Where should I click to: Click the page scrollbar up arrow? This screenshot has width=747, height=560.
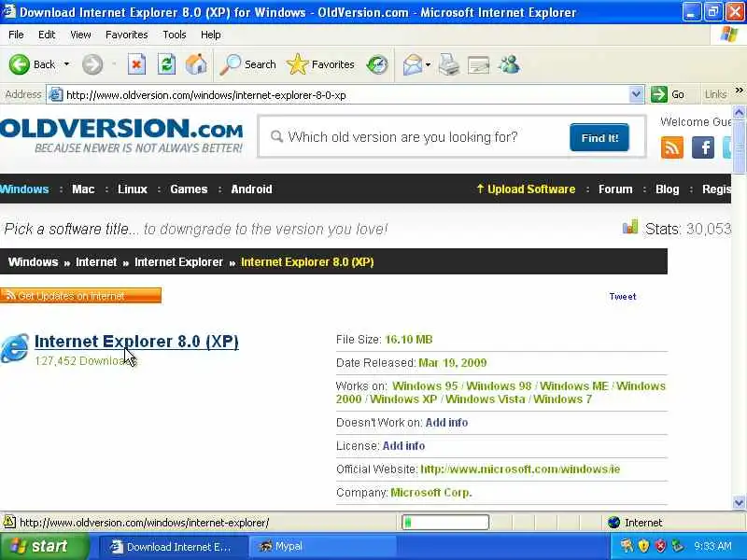(739, 113)
